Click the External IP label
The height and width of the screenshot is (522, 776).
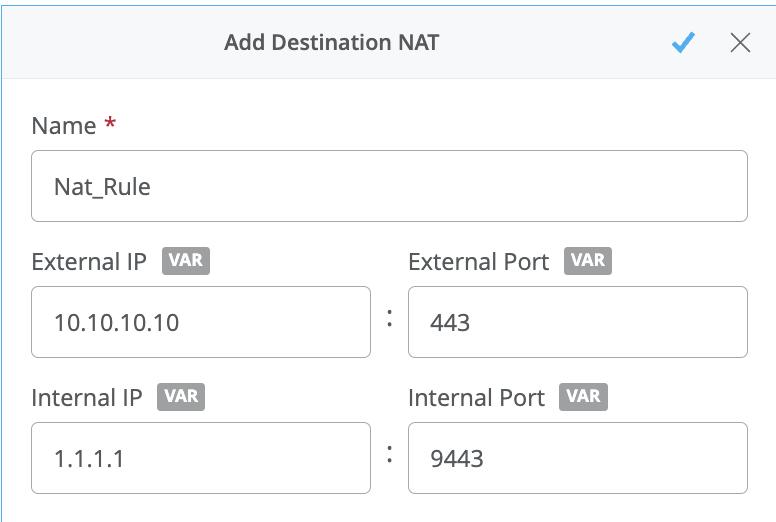point(89,262)
